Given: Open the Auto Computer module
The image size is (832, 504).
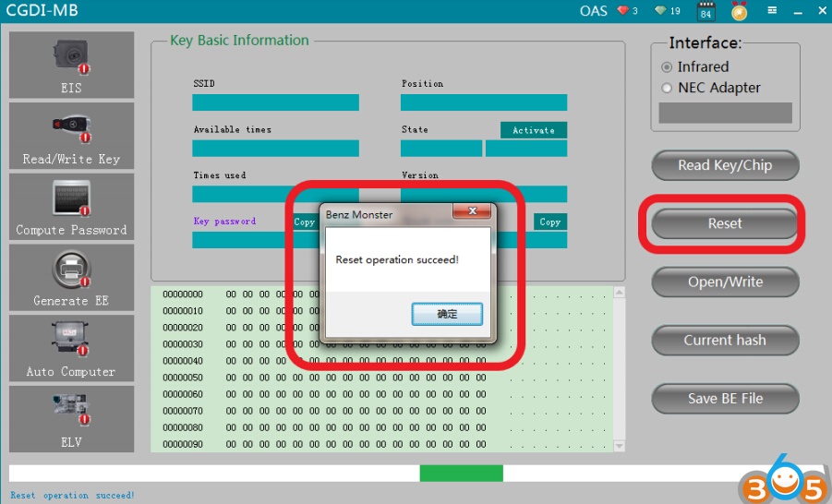Looking at the screenshot, I should pos(71,348).
